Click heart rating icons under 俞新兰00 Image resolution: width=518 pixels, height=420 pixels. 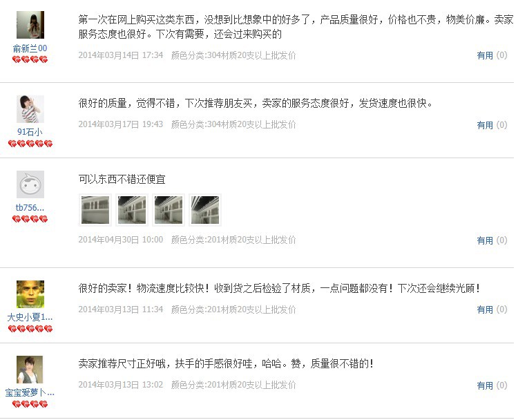[x=30, y=59]
